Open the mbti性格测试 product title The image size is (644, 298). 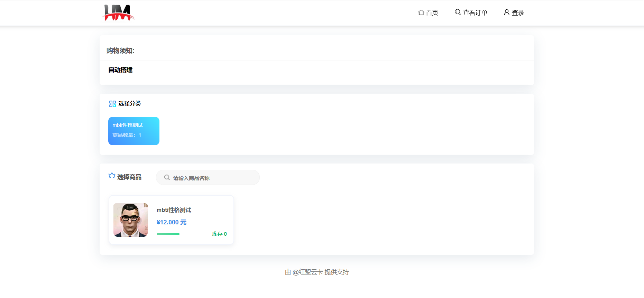tap(174, 210)
